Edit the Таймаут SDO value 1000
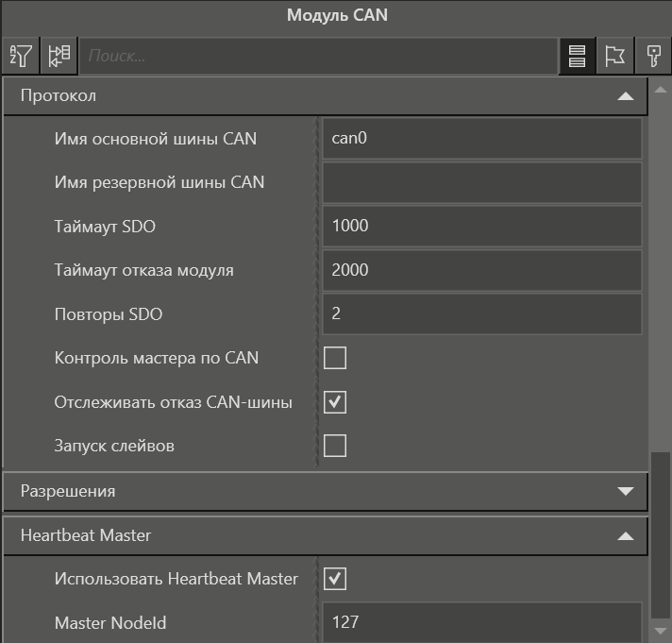672x643 pixels. pyautogui.click(x=481, y=227)
